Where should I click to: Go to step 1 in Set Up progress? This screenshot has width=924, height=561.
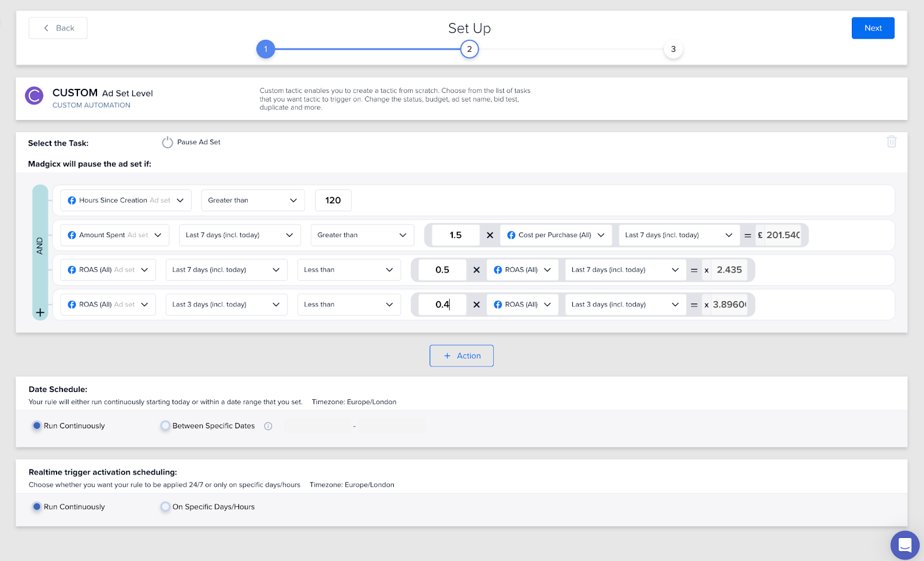[x=266, y=49]
